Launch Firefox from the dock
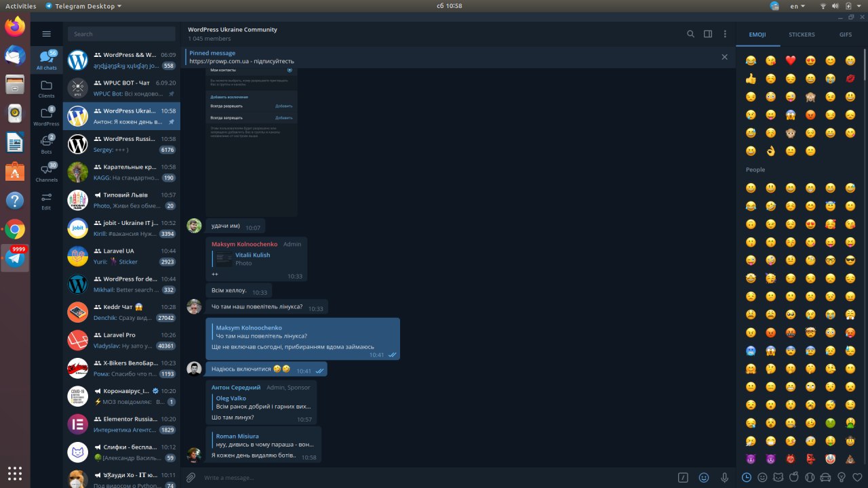This screenshot has height=488, width=868. [15, 27]
